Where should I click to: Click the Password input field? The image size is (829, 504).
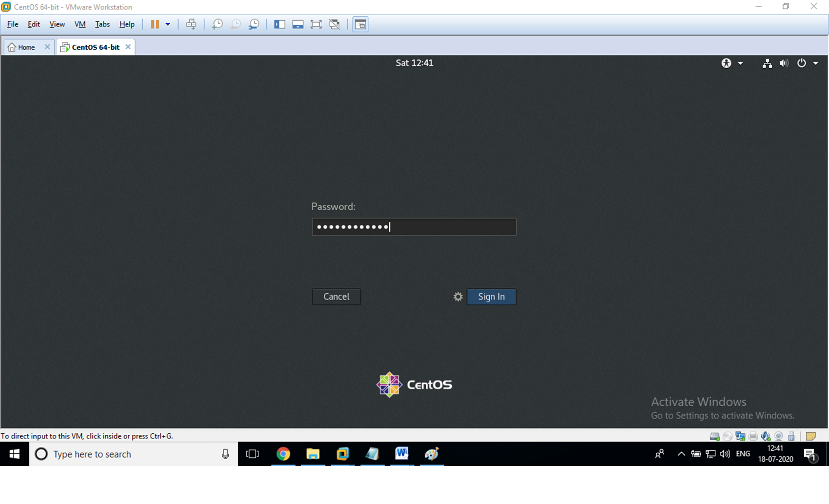point(414,227)
